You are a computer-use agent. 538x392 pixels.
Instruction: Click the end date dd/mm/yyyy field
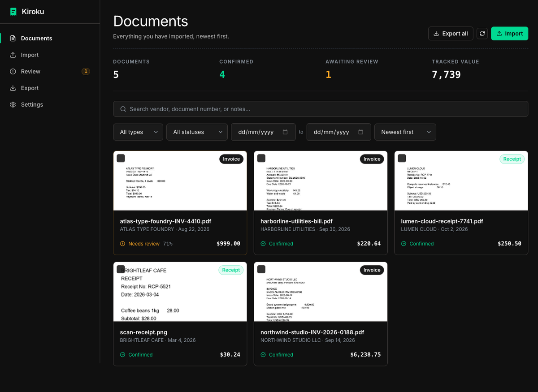pos(339,132)
